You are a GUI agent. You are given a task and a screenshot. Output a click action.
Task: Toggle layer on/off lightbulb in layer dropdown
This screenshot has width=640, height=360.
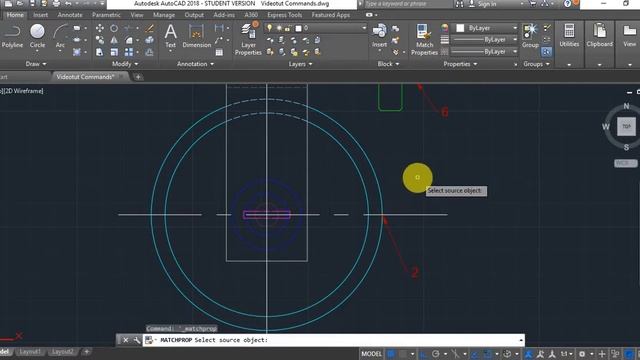[269, 28]
